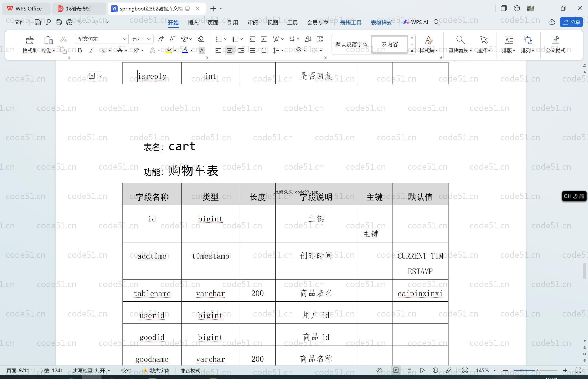Click the Align Right icon
This screenshot has height=379, width=588.
click(x=241, y=50)
